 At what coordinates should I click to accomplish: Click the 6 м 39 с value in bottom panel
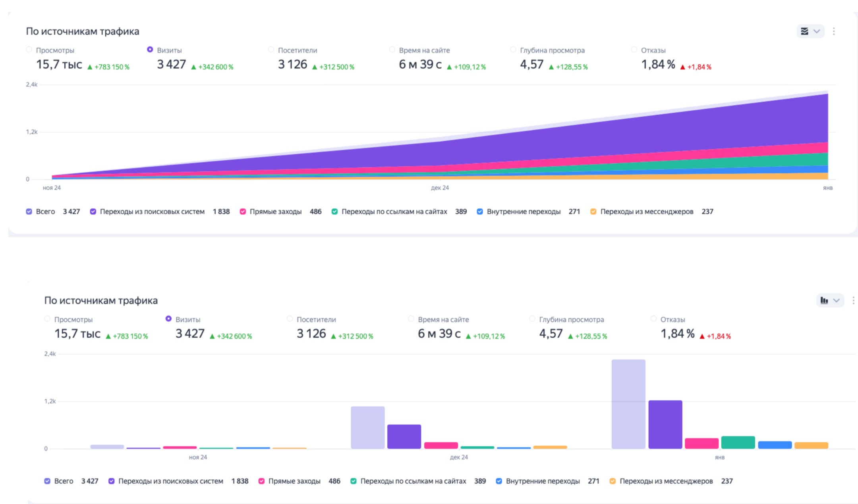click(439, 334)
